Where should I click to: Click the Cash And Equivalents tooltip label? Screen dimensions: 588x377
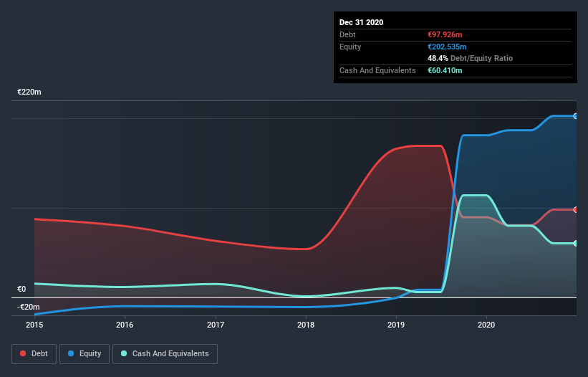(x=377, y=70)
